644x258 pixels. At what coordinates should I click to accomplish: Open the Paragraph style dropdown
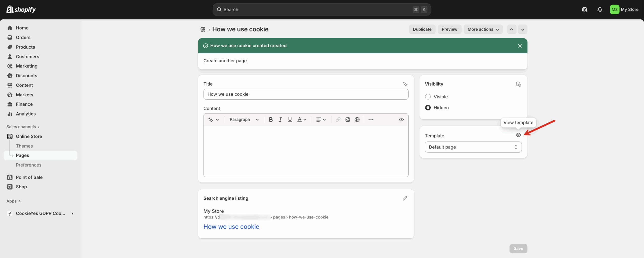point(244,120)
